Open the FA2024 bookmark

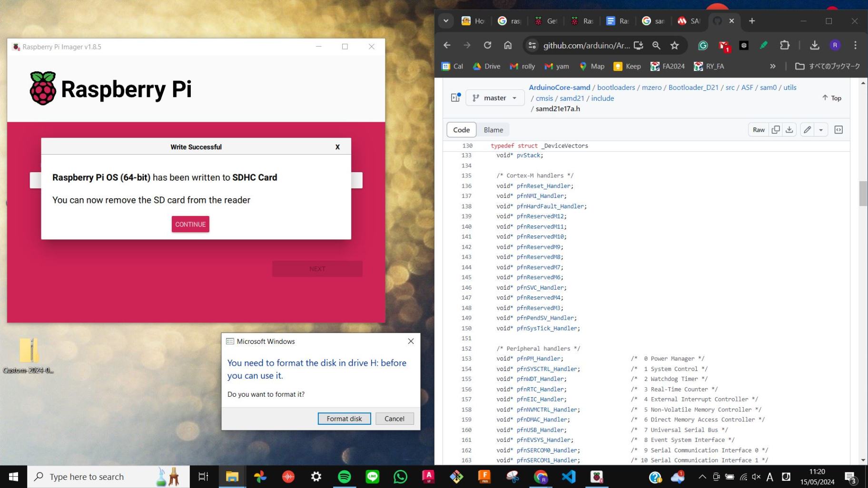coord(667,66)
